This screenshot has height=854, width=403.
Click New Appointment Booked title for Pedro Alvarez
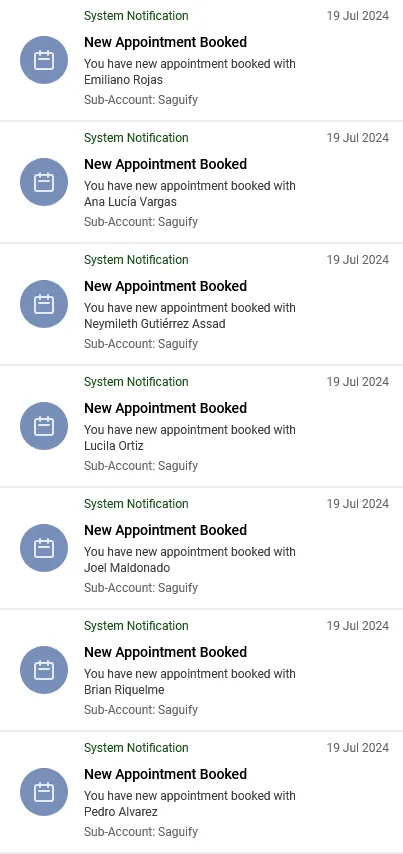166,774
